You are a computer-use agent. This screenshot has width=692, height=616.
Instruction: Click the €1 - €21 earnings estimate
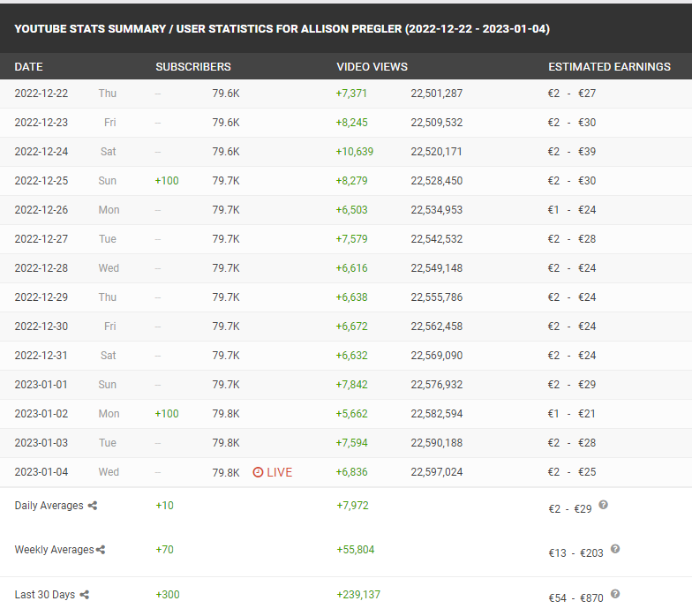(x=572, y=414)
